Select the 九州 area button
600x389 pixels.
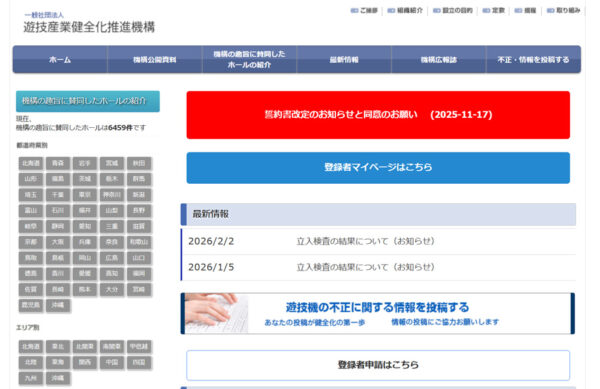[x=31, y=378]
